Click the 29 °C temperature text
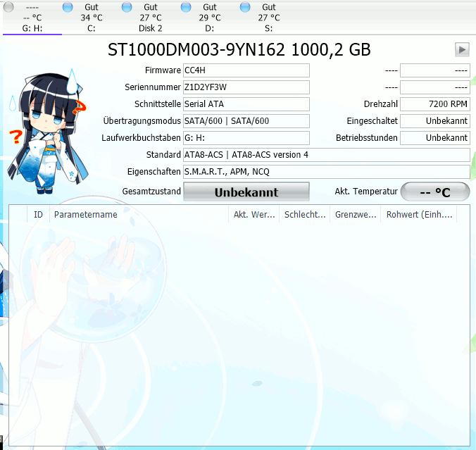 [210, 18]
